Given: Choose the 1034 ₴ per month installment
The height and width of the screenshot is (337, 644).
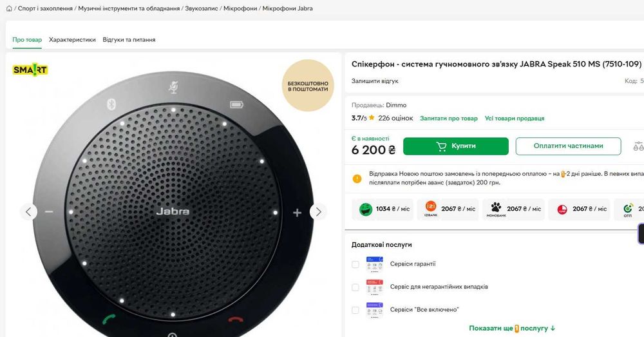Looking at the screenshot, I should tap(384, 209).
